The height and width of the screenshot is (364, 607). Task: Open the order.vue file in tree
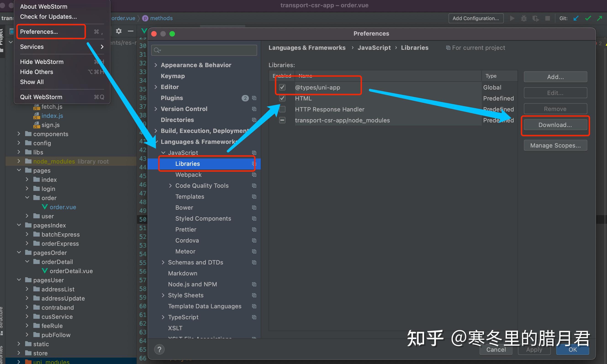[63, 207]
